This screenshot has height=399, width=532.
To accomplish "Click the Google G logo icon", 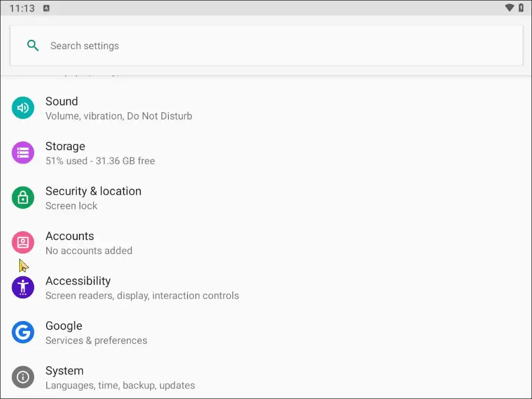I will 23,332.
